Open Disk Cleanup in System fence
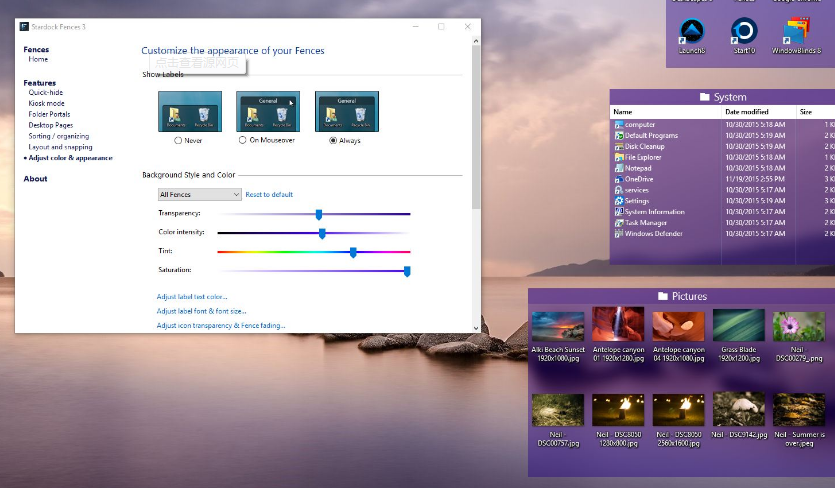Screen dimensions: 835x488 click(x=644, y=146)
